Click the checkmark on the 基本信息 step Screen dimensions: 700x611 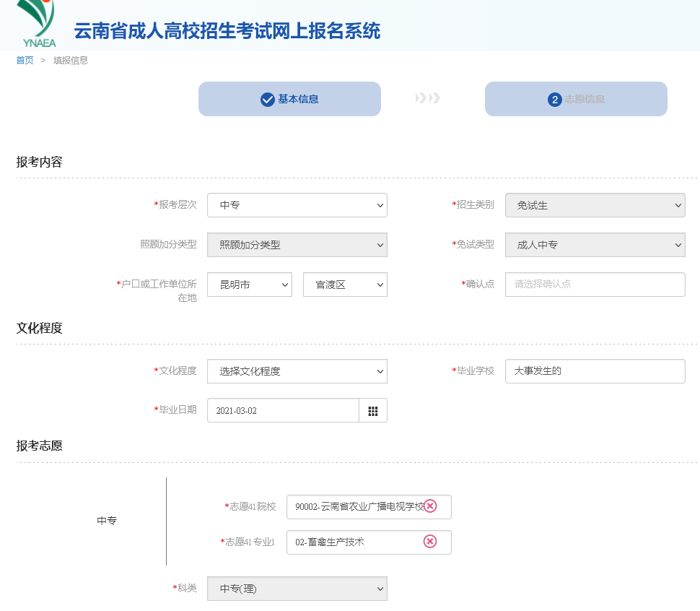(267, 99)
